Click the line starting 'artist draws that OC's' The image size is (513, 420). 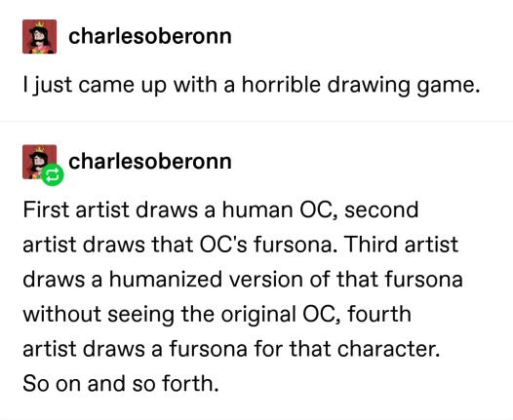241,245
